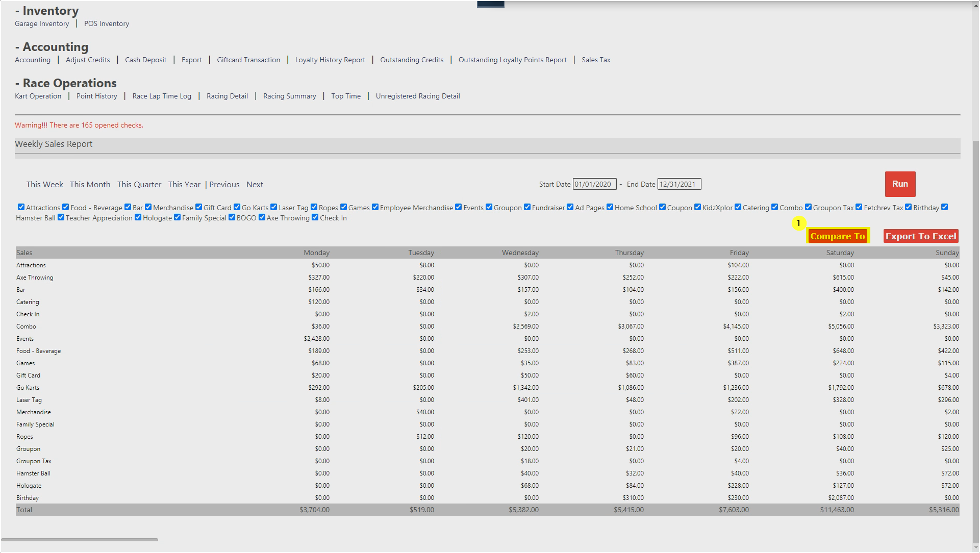The image size is (980, 553).
Task: Go to the Next period
Action: tap(255, 185)
